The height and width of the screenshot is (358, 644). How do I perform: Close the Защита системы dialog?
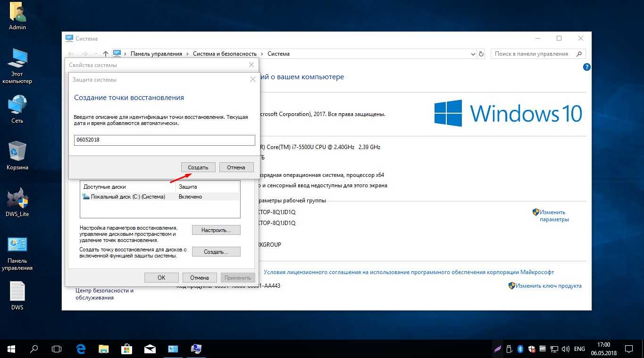[x=252, y=80]
